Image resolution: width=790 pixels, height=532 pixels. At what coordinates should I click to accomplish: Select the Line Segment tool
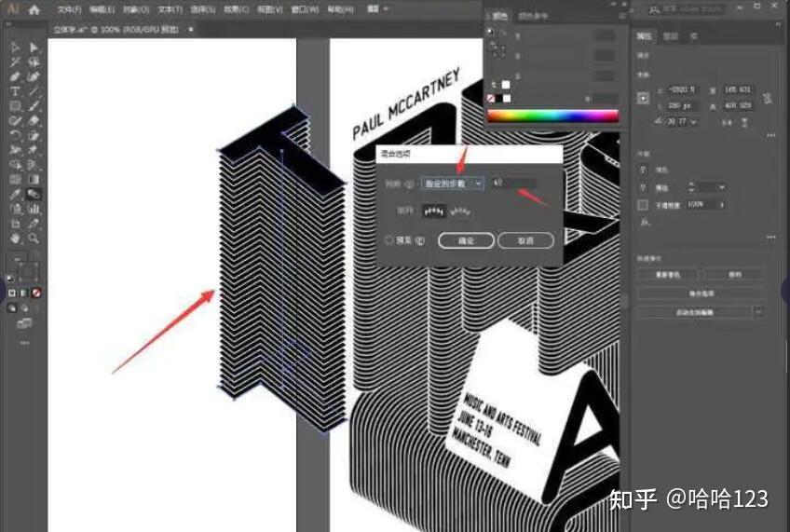(34, 91)
